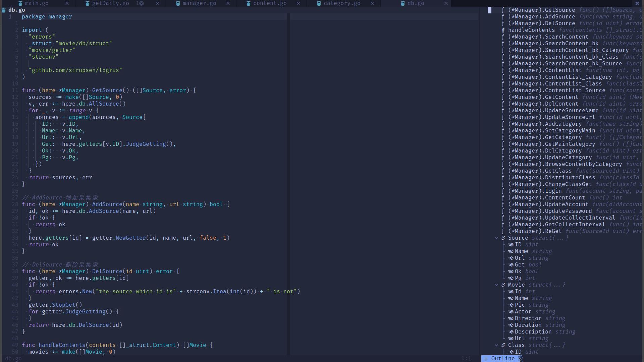Click the Go gopher icon on main.go tab
Image resolution: width=644 pixels, height=362 pixels.
point(21,3)
